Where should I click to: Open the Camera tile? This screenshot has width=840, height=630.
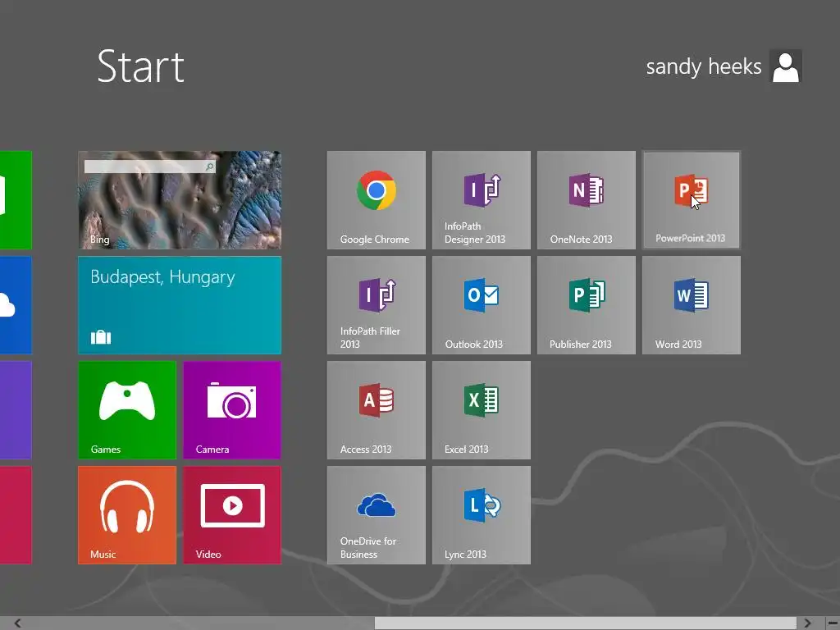click(x=232, y=410)
